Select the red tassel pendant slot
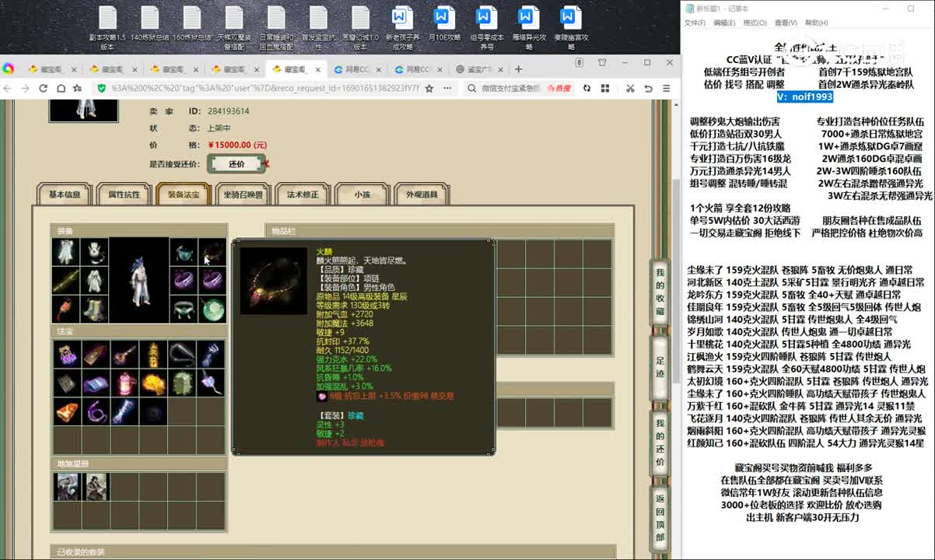Viewport: 935px width, 560px height. (65, 309)
